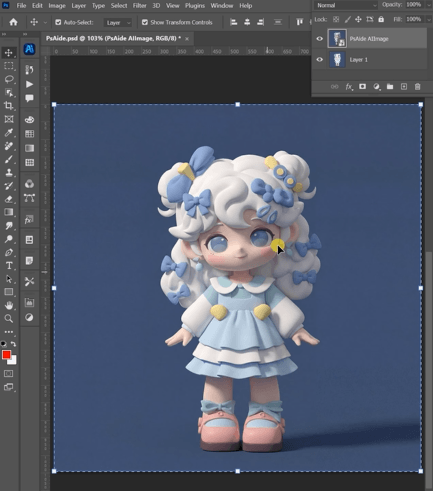
Task: Select the Zoom tool
Action: pos(9,319)
